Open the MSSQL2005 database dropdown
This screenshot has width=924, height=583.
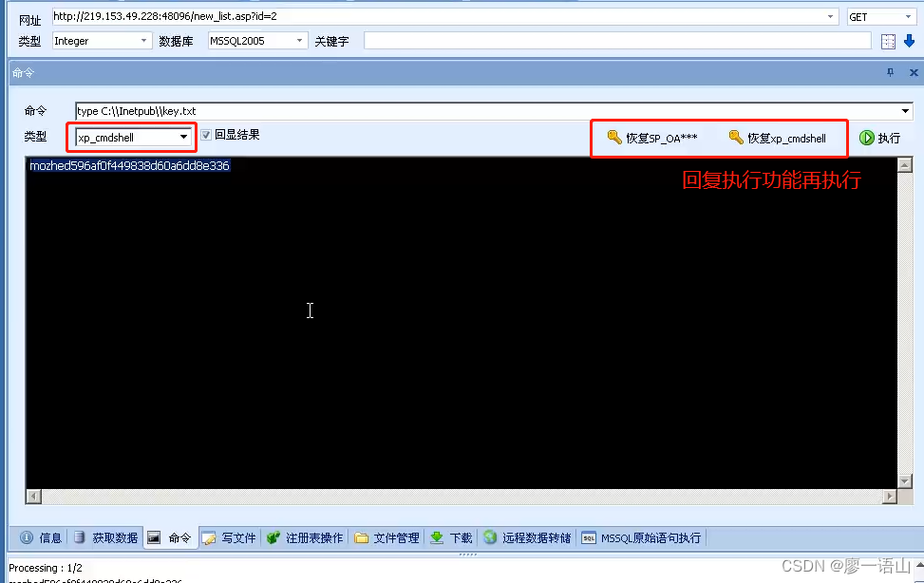(x=299, y=41)
